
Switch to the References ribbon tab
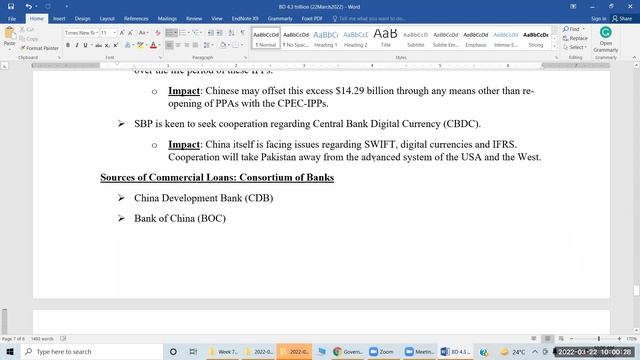136,19
